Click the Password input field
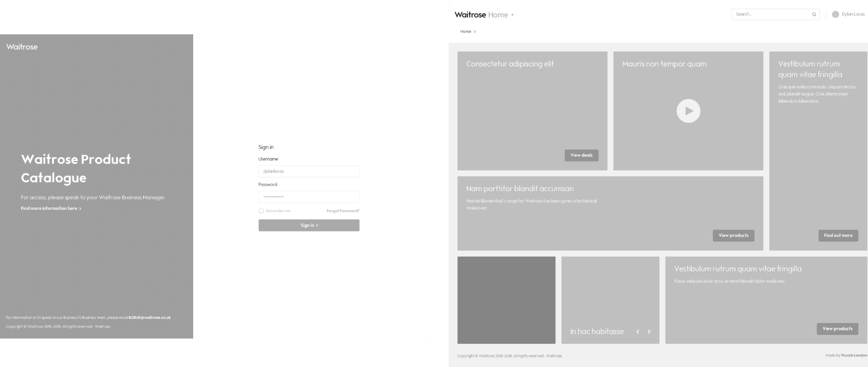Viewport: 868px width, 367px height. pyautogui.click(x=309, y=197)
